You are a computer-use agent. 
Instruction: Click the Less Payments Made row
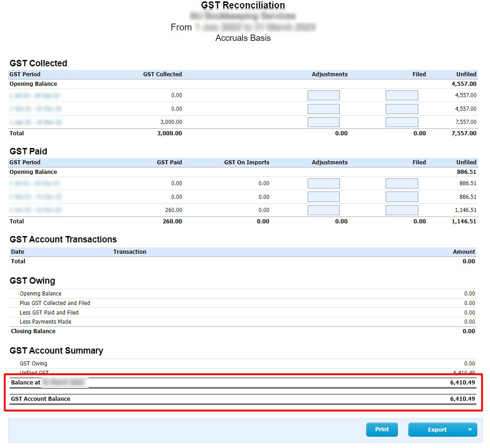243,322
